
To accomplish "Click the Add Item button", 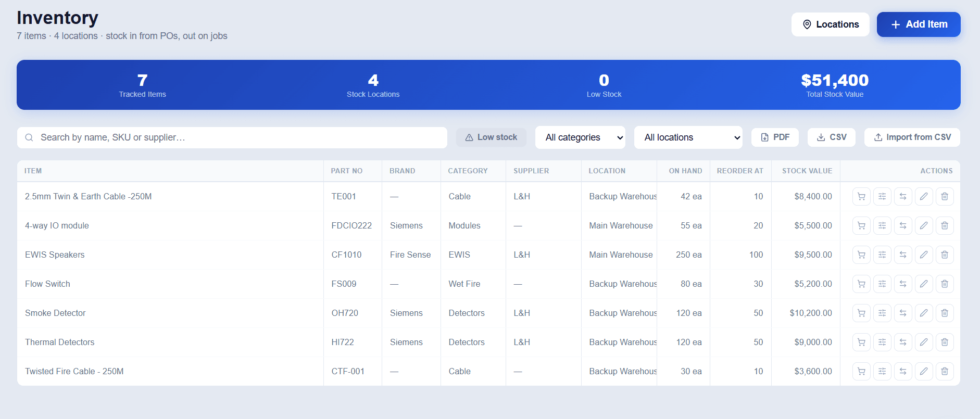I will point(919,24).
